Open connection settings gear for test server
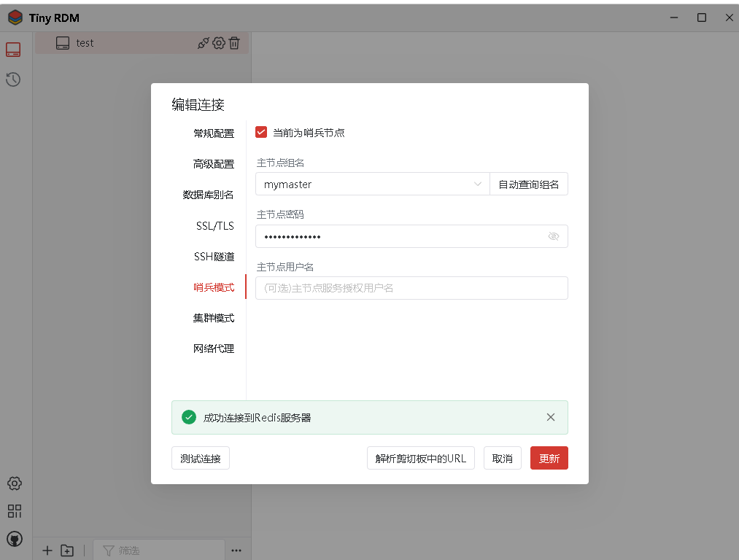 coord(218,43)
